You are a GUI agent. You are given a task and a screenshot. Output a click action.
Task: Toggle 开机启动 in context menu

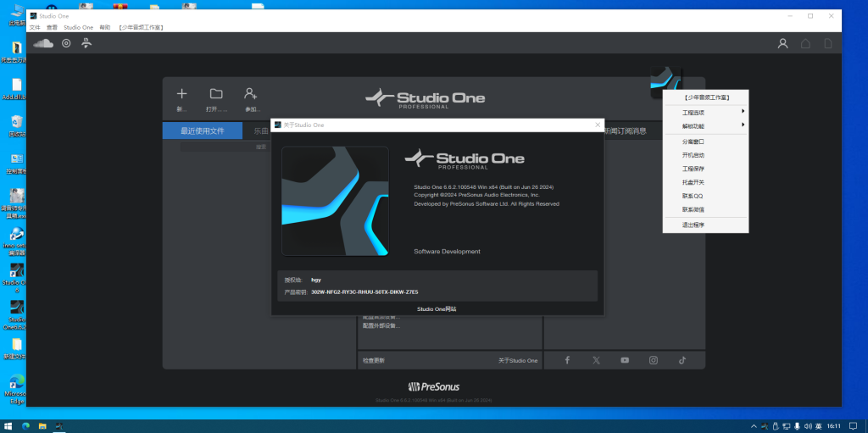coord(706,155)
